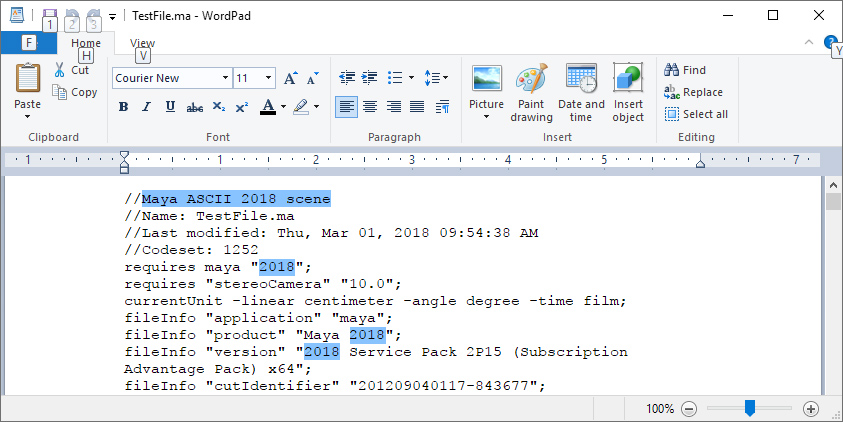Open the text color dropdown arrow
843x422 pixels.
283,106
